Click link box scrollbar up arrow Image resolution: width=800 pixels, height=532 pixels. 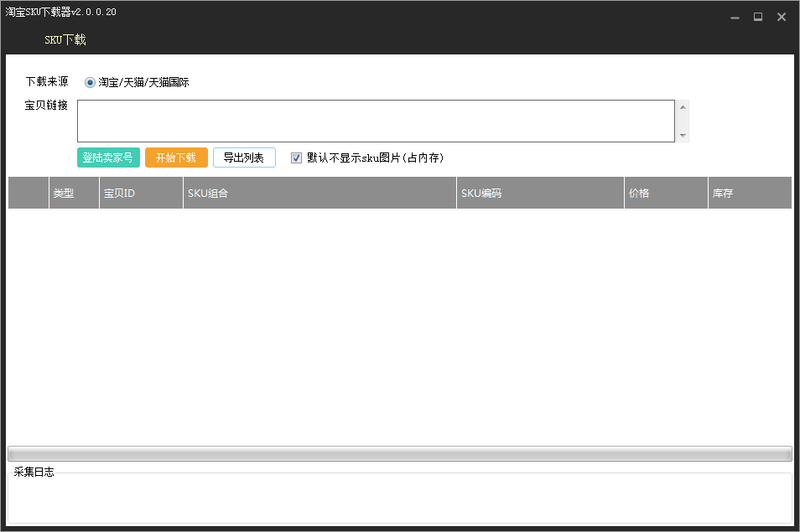(683, 107)
